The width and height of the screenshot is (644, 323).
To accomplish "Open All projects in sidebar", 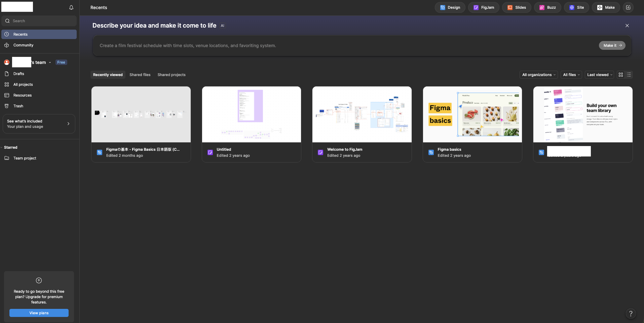I will [x=39, y=84].
